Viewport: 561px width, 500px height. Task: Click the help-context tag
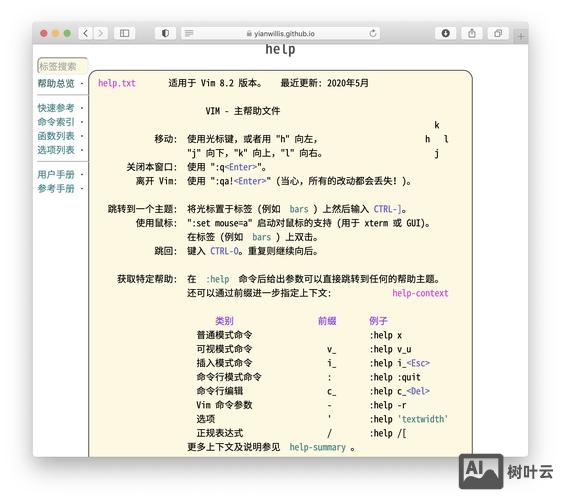[x=420, y=294]
